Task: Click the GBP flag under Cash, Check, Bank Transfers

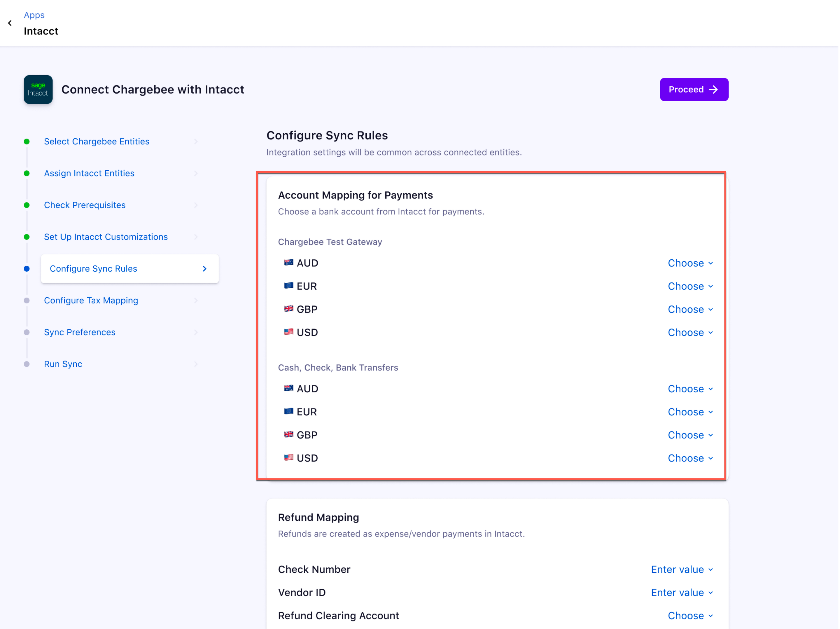Action: (x=289, y=435)
